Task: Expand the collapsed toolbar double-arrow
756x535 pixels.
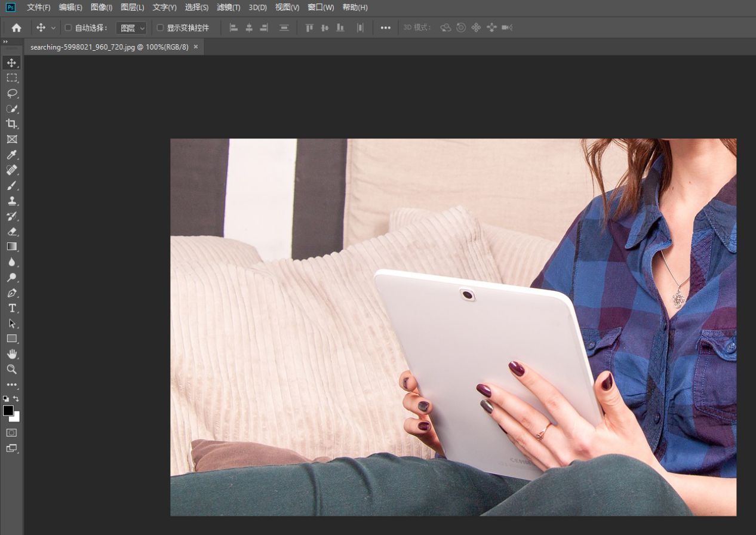Action: (5, 41)
